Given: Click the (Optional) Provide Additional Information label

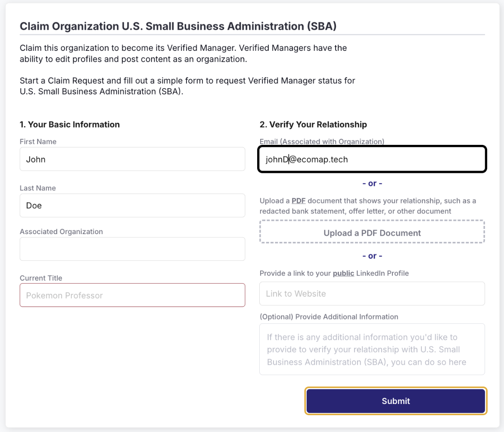Looking at the screenshot, I should pyautogui.click(x=329, y=317).
